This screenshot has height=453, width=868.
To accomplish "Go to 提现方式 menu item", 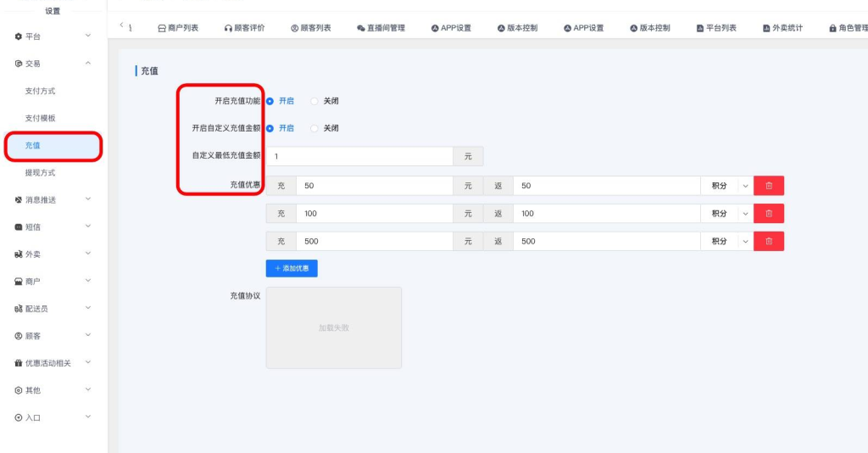I will click(40, 172).
